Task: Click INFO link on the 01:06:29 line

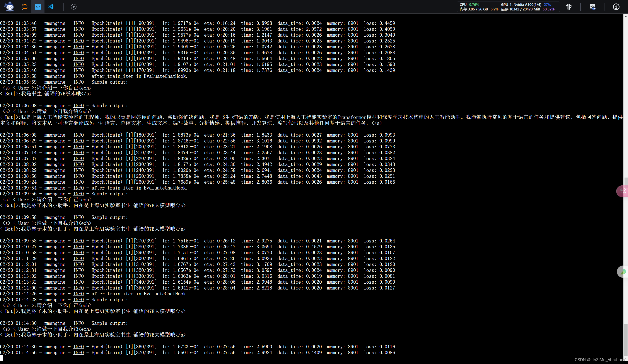Action: click(x=78, y=141)
